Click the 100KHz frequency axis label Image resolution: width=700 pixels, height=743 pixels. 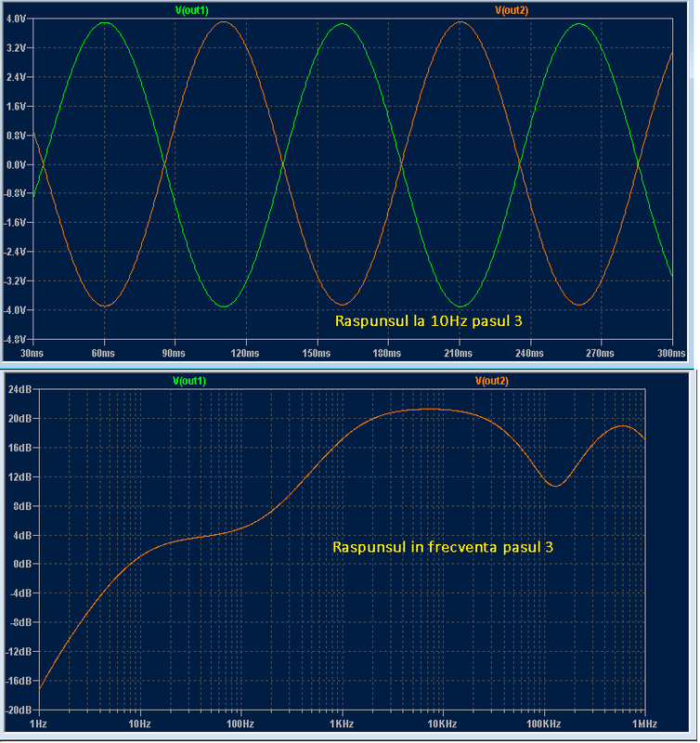(x=544, y=724)
